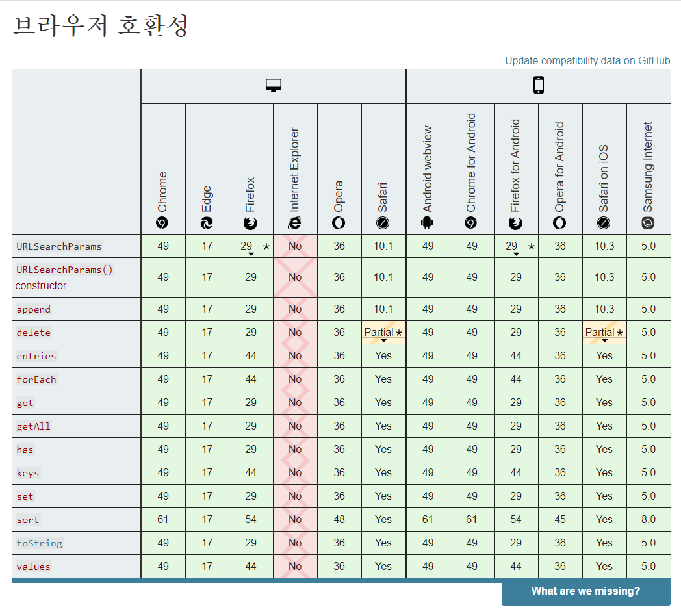Open the set method link
This screenshot has height=616, width=681.
tap(25, 496)
